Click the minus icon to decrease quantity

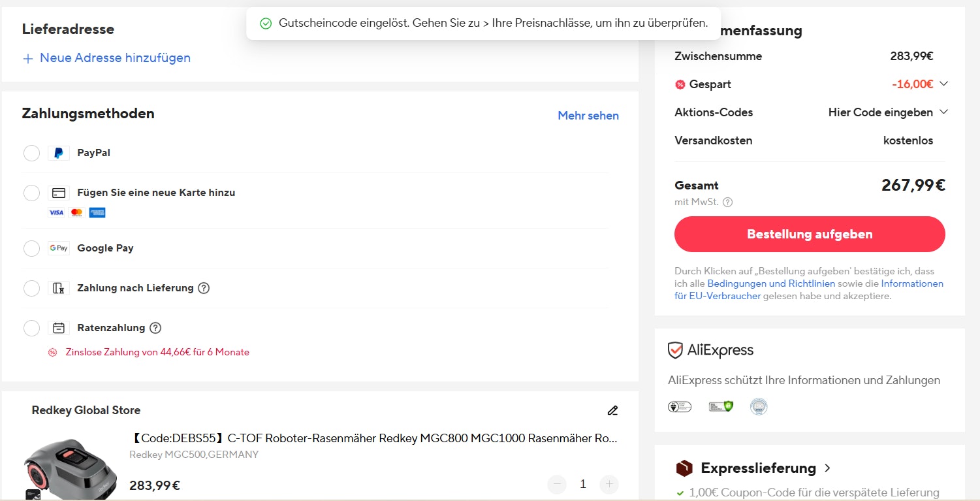(557, 484)
